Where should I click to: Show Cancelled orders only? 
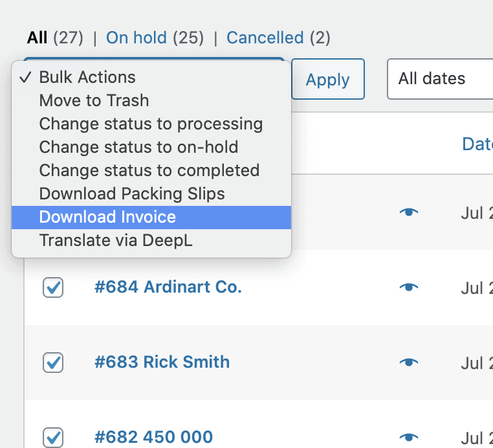pos(265,38)
